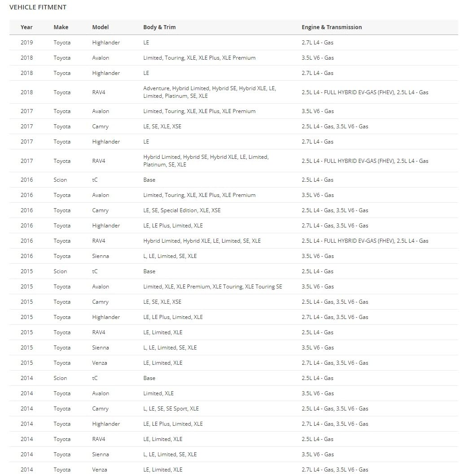Click the Body & Trim column header

coord(159,27)
